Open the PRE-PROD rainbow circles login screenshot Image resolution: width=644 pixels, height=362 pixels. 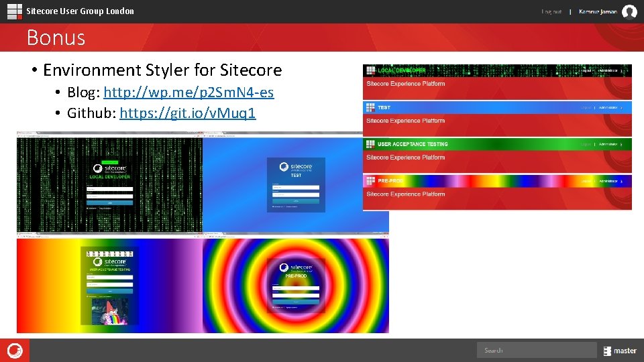[296, 286]
